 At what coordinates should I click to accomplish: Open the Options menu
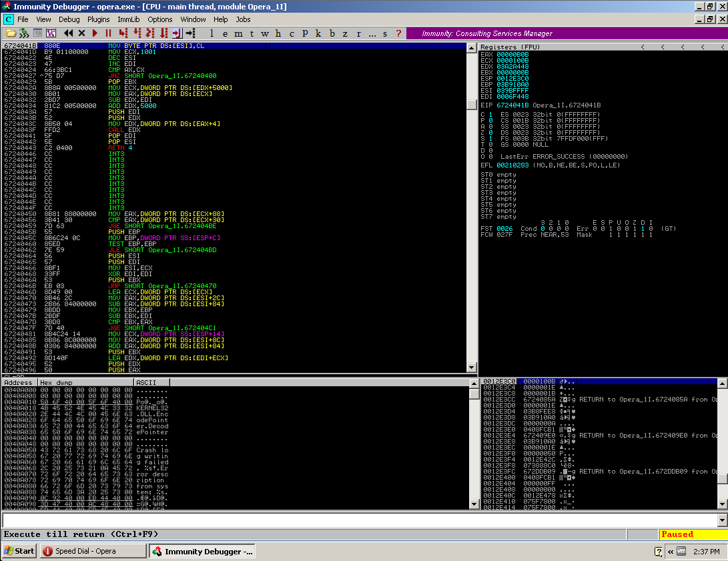pyautogui.click(x=159, y=19)
